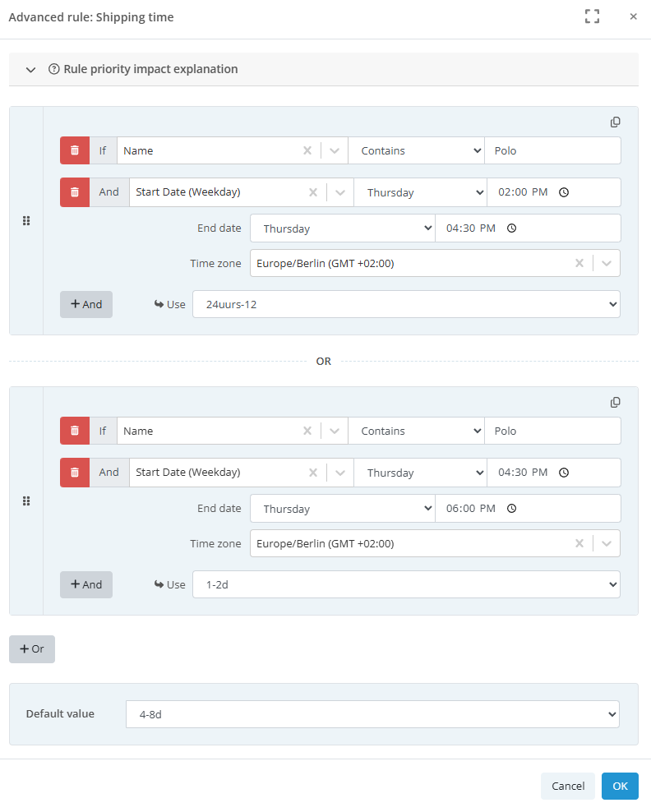The image size is (651, 812).
Task: Open Contains operator dropdown in first rule
Action: pyautogui.click(x=417, y=150)
